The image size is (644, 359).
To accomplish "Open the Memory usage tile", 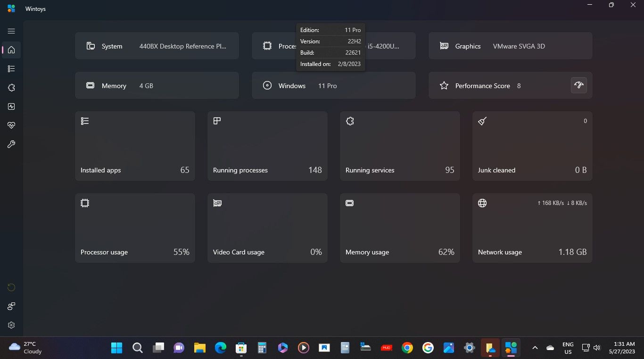I will click(x=400, y=228).
